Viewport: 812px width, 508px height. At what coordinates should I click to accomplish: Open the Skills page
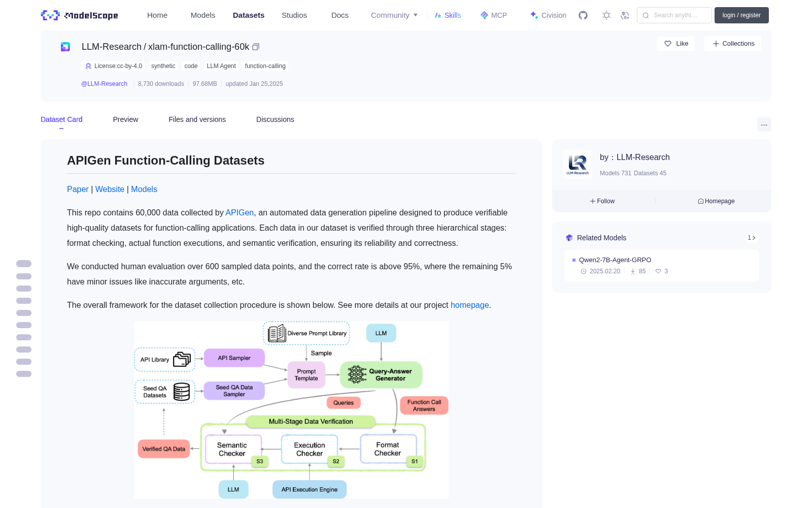448,15
